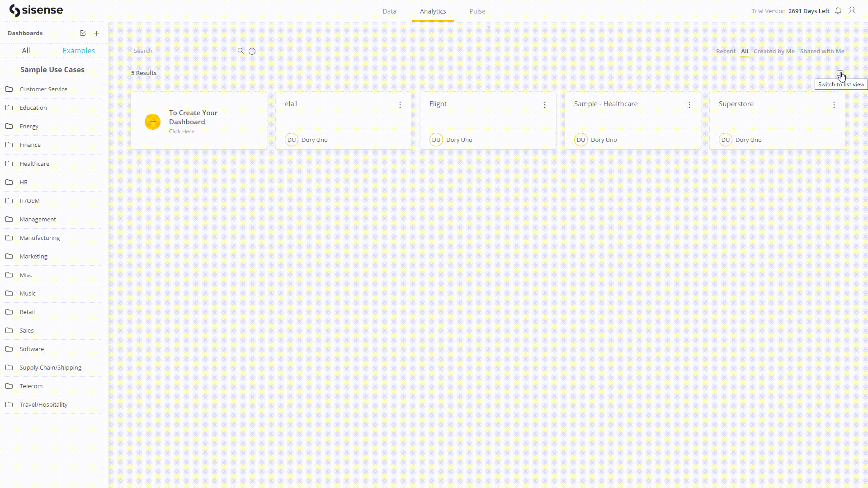
Task: Select the Examples sidebar tab
Action: click(79, 51)
